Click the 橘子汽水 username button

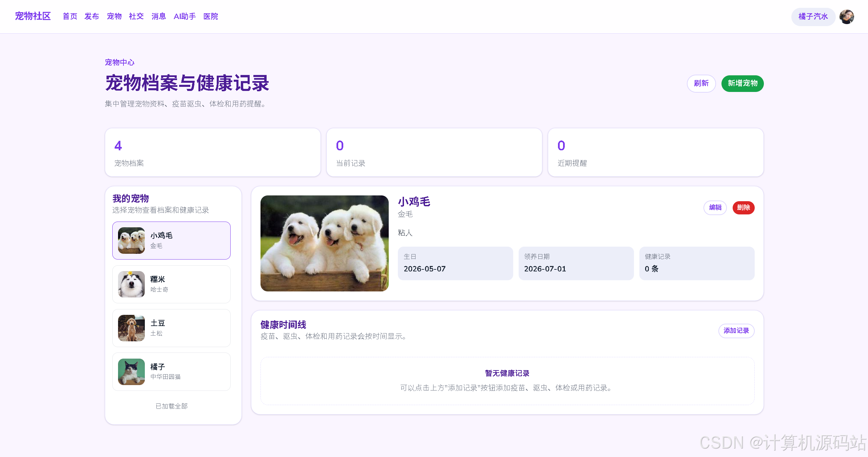813,17
